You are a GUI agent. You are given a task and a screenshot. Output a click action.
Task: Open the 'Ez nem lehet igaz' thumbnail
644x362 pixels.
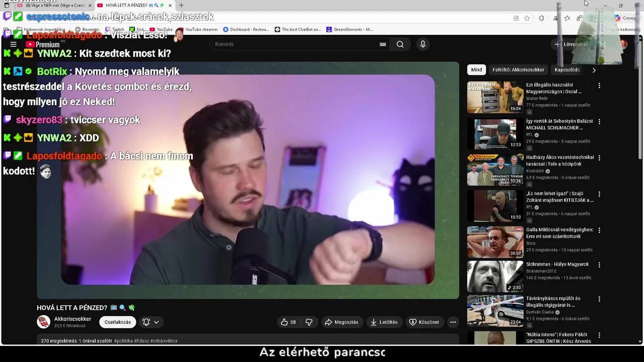point(495,206)
